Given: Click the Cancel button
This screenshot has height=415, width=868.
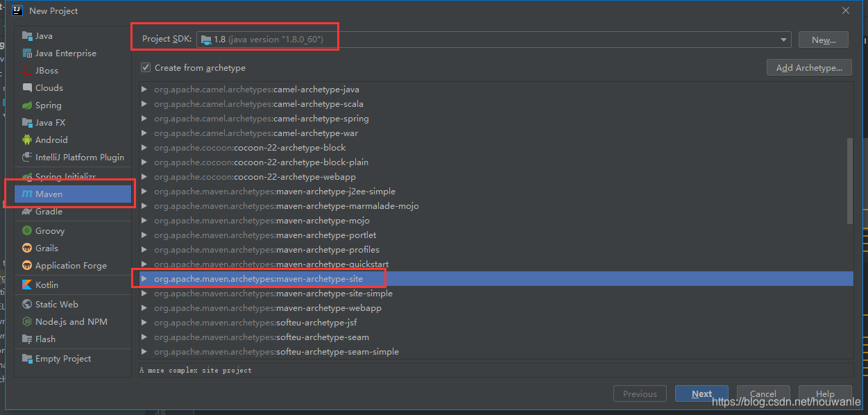Looking at the screenshot, I should (x=763, y=393).
